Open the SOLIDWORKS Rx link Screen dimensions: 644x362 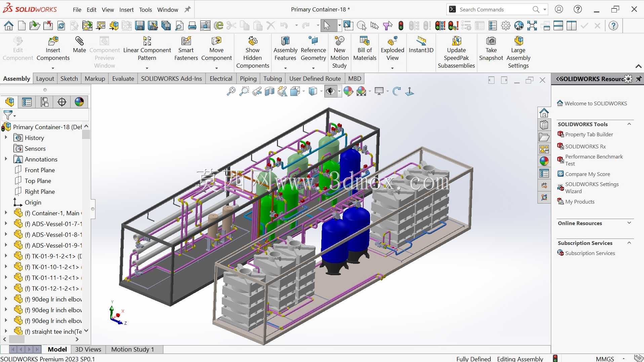[x=585, y=146]
